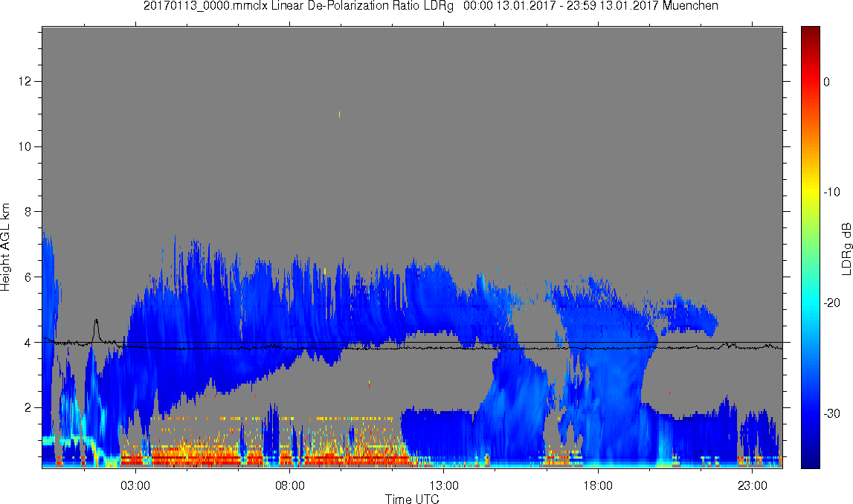The image size is (853, 504).
Task: Click the colorbar value 0
Action: point(827,82)
